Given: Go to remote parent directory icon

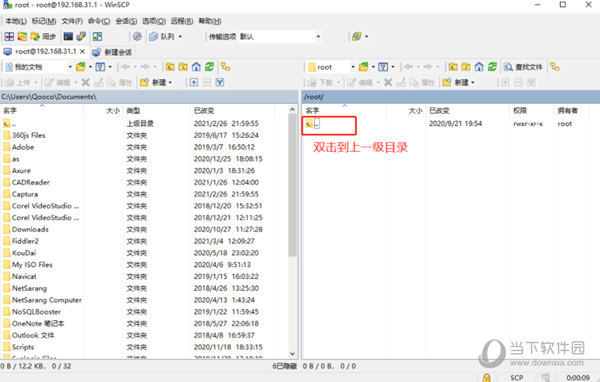Looking at the screenshot, I should (x=453, y=67).
